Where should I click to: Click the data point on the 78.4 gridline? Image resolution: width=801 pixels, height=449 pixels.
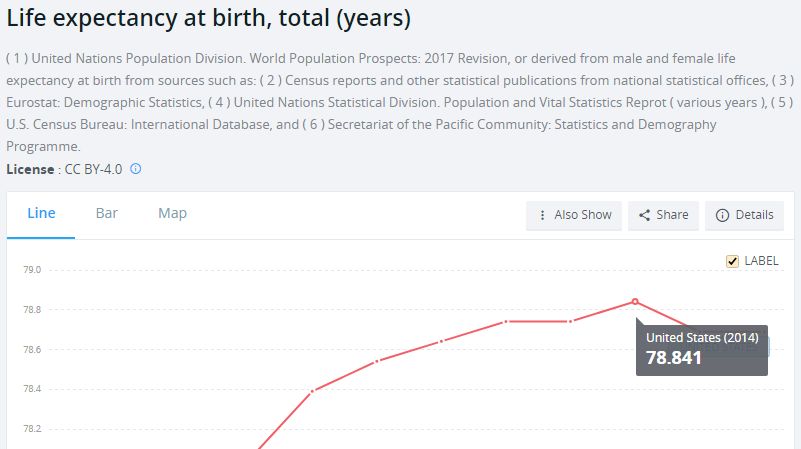(313, 391)
